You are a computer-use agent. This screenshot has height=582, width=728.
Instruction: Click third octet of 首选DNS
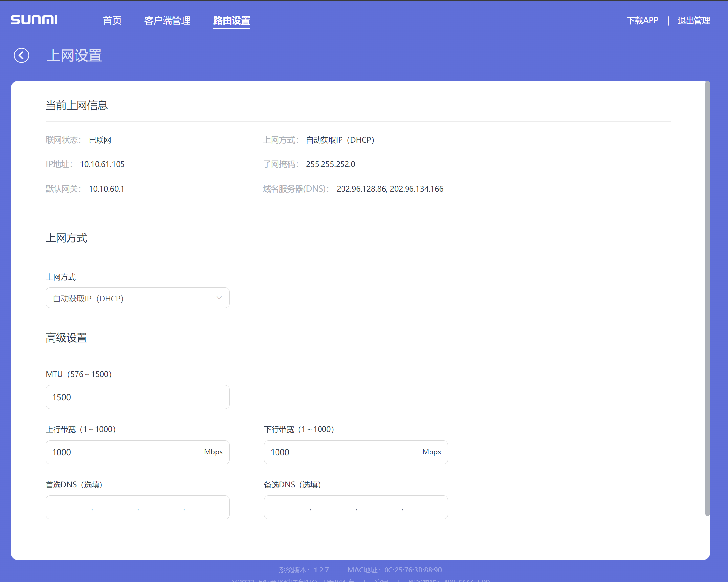pos(161,508)
